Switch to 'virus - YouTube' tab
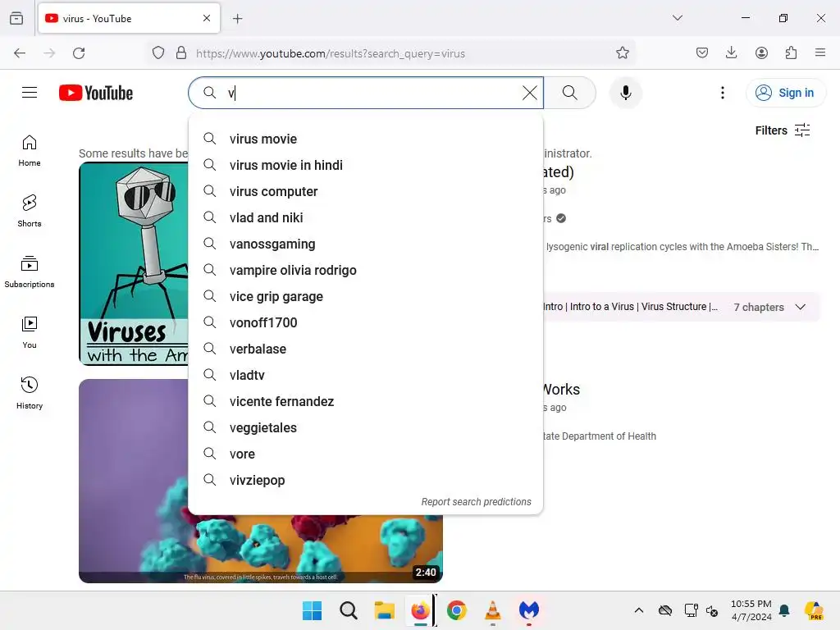 point(129,19)
